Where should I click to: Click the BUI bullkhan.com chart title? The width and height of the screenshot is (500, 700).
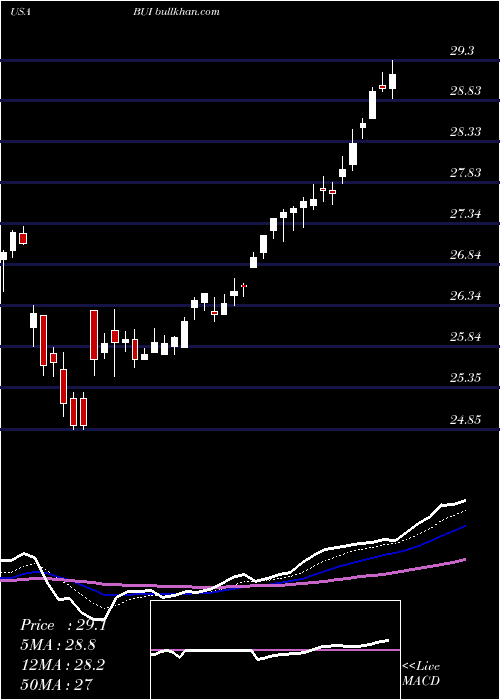pyautogui.click(x=176, y=12)
